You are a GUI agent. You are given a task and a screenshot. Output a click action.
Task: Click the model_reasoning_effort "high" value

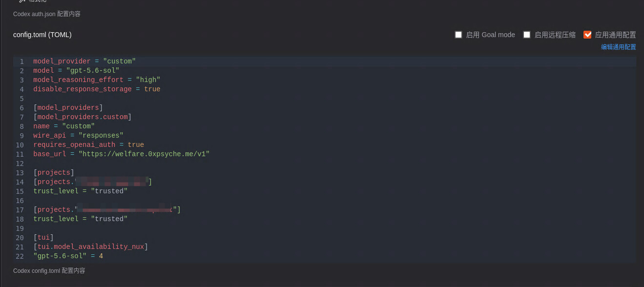click(148, 80)
